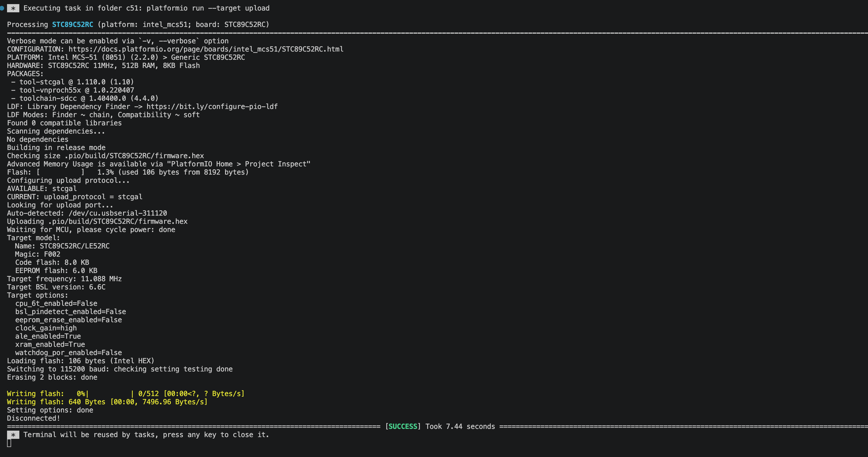Click the auto-detected port /dev/cu.usbserial-311120
Viewport: 868px width, 457px height.
(x=118, y=213)
